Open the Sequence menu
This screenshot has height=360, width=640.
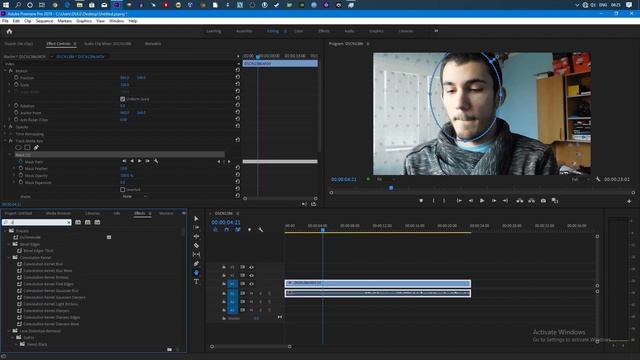(x=44, y=21)
